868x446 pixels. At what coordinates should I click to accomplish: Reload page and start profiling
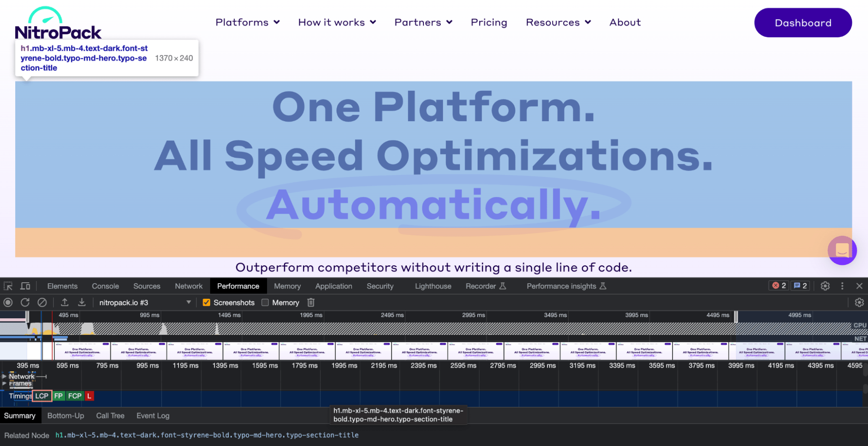pos(25,302)
